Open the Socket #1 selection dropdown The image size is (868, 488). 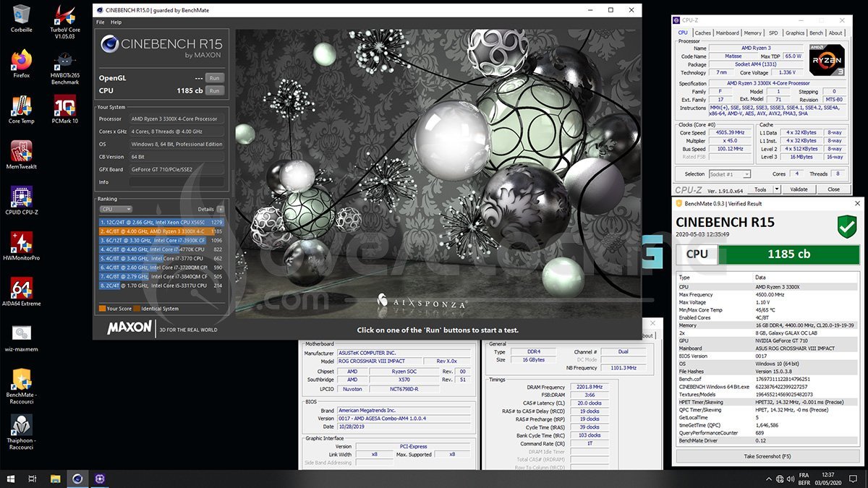click(x=729, y=174)
